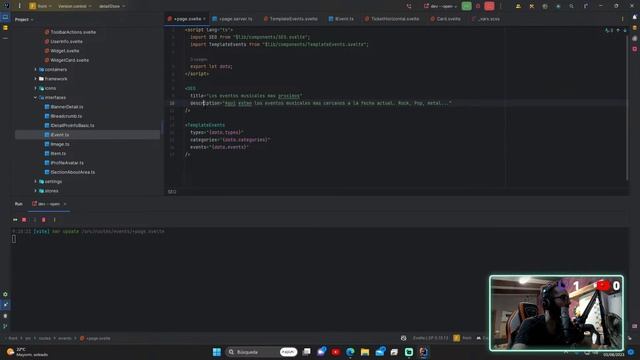Click the Windows Start button
Image resolution: width=640 pixels, height=360 pixels.
click(217, 352)
